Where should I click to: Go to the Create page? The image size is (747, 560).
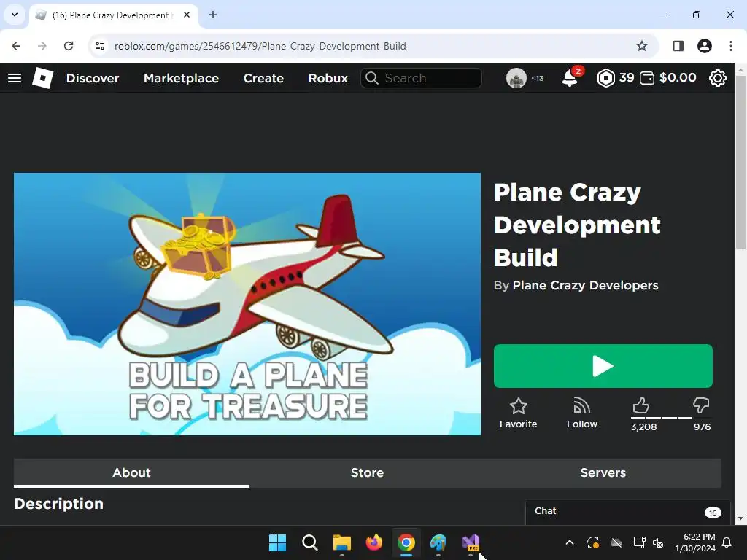pos(263,78)
